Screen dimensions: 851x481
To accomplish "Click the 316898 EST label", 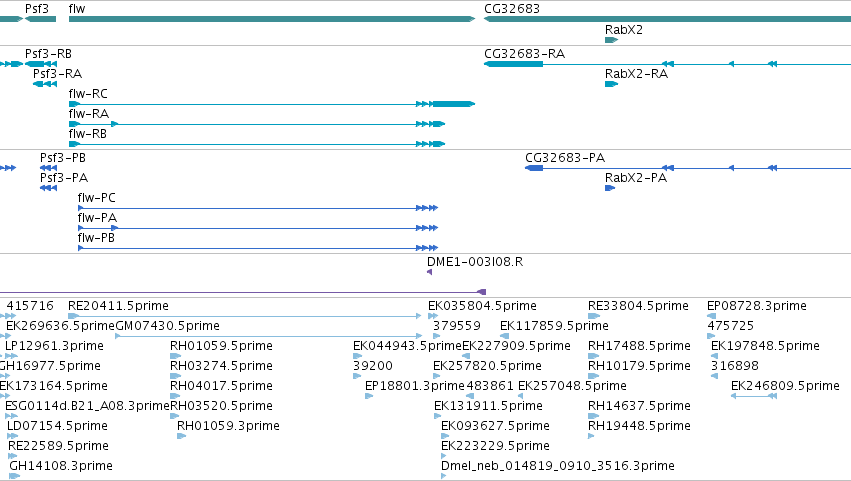I will (x=735, y=366).
